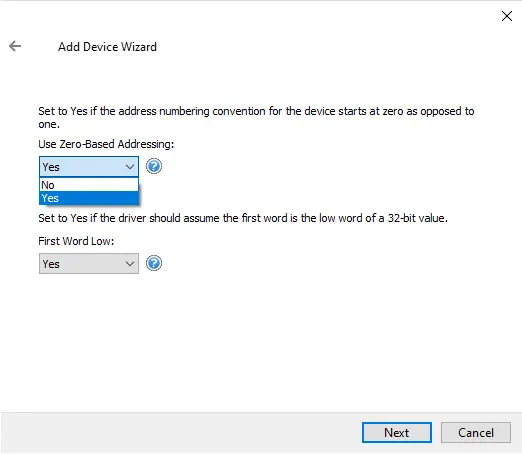
Task: Open help for First Word Low setting
Action: click(154, 263)
